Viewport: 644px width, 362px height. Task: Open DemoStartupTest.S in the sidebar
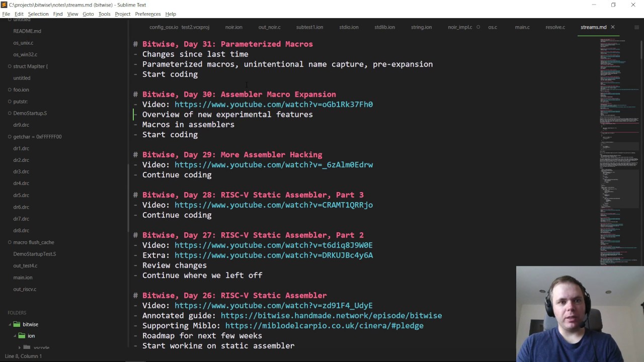(34, 254)
